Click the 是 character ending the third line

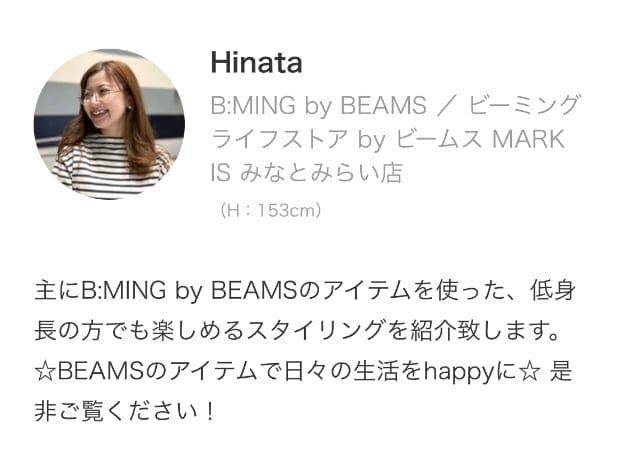click(x=561, y=372)
